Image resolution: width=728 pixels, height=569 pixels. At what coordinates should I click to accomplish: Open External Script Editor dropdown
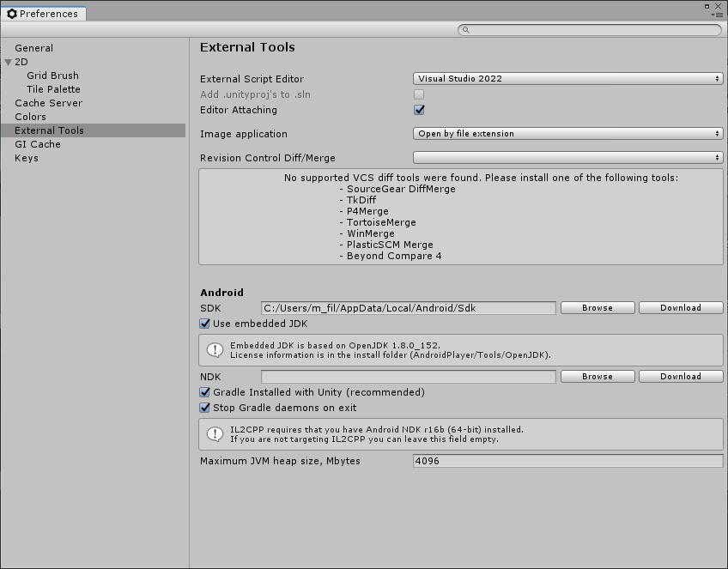567,78
